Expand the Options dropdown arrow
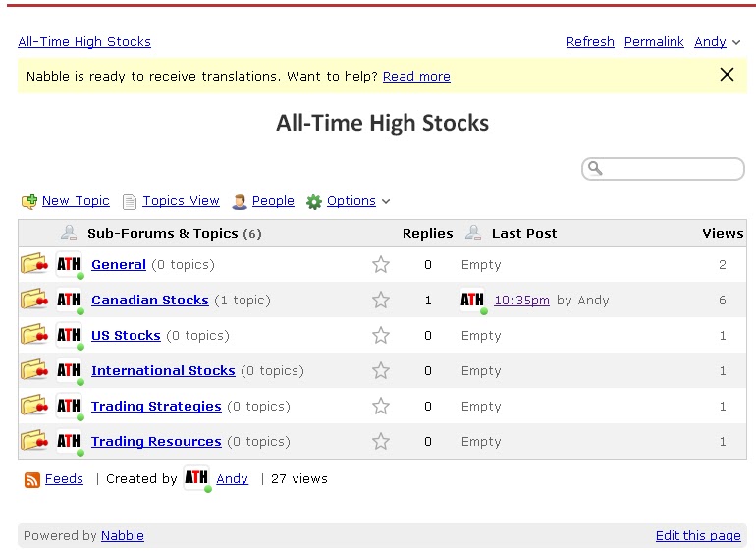This screenshot has height=551, width=756. (x=386, y=201)
